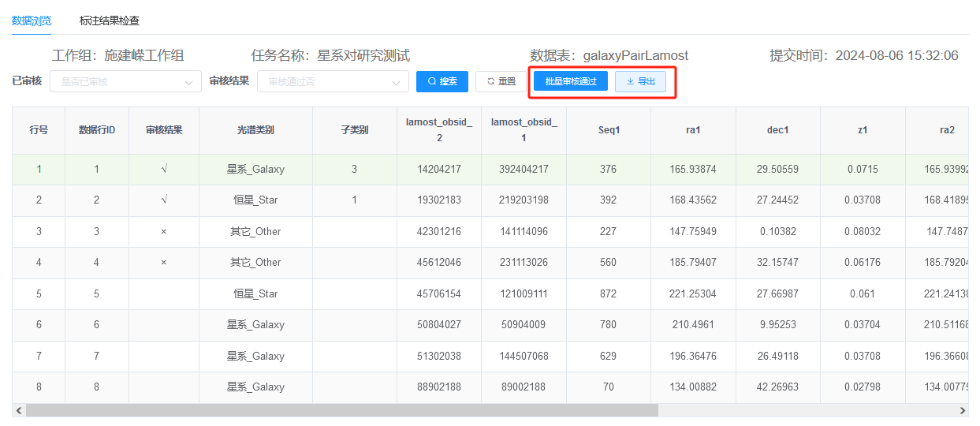Click the lamost_obsid_1 value 392404217

(524, 169)
